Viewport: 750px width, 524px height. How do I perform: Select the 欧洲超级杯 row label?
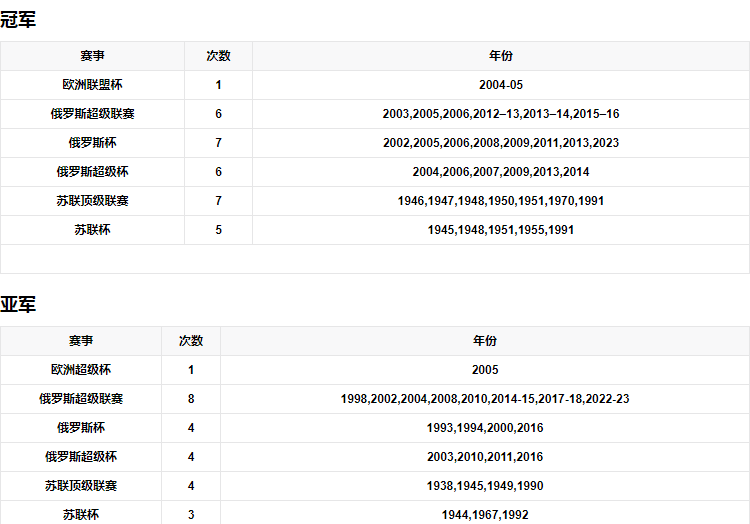tap(81, 370)
